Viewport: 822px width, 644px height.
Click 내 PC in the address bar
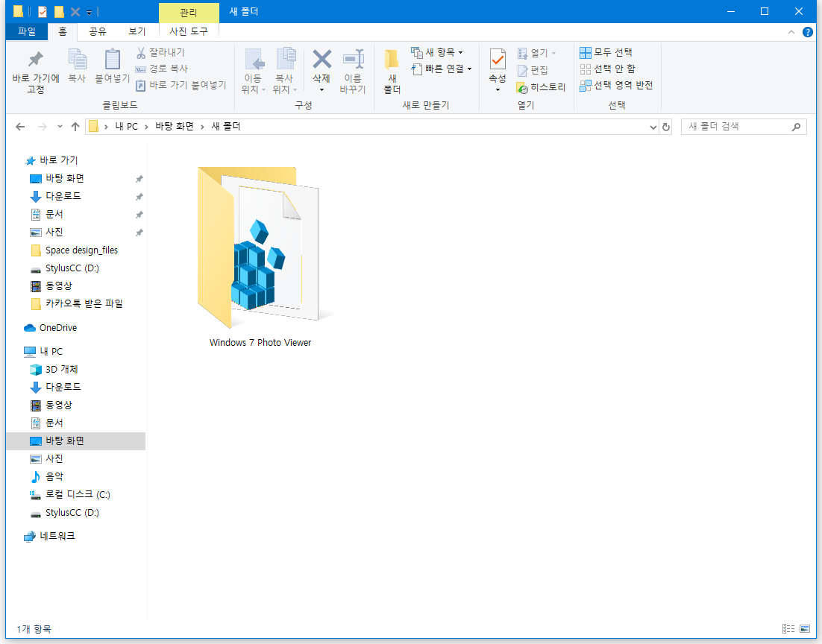point(126,126)
